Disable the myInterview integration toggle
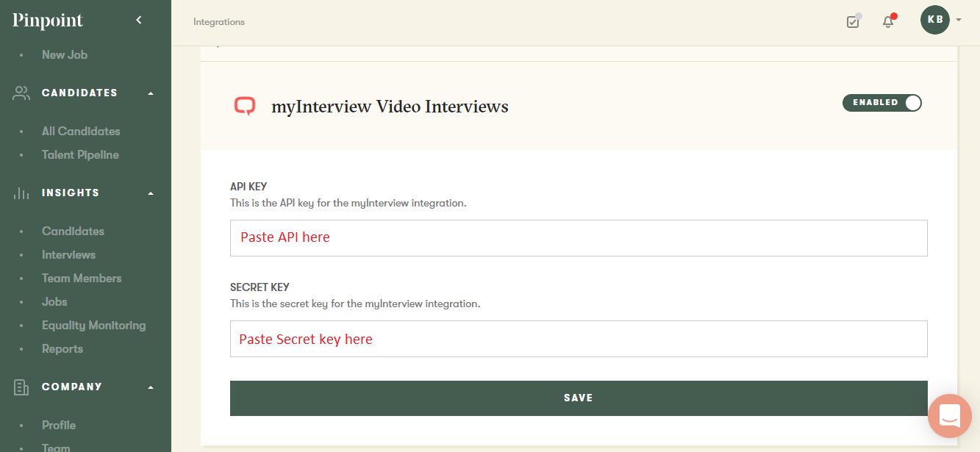Screen dimensions: 980x452 click(x=881, y=103)
